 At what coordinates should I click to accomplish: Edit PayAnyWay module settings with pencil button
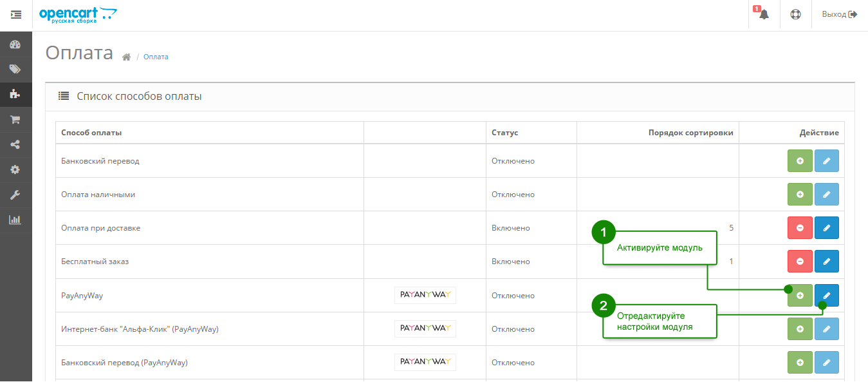pos(827,296)
